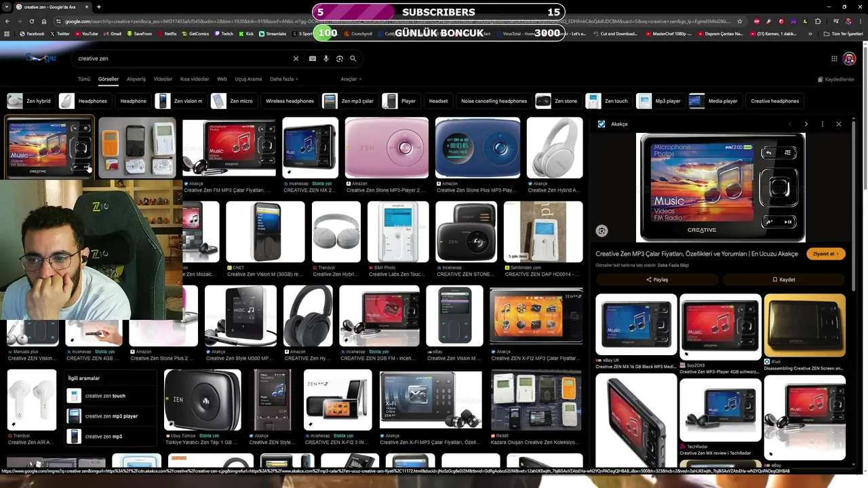Image resolution: width=868 pixels, height=488 pixels.
Task: Open Google Lens search by image icon
Action: pos(340,59)
